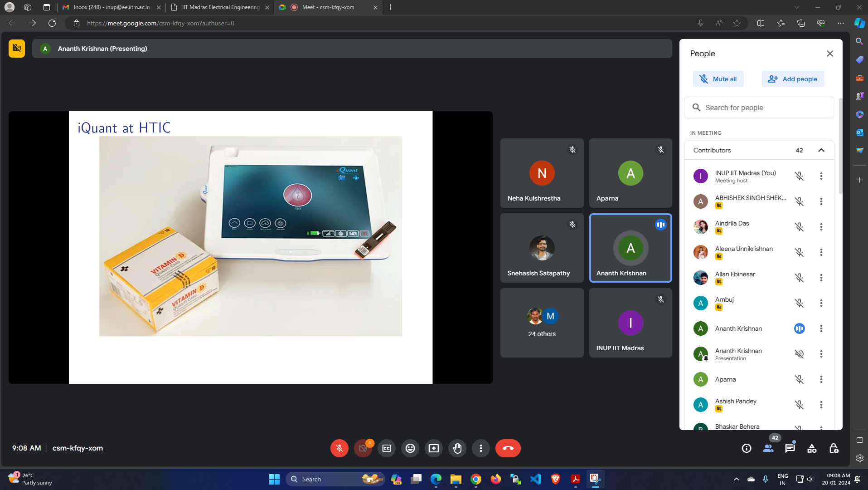
Task: Open Edge Collections icon
Action: tap(800, 23)
